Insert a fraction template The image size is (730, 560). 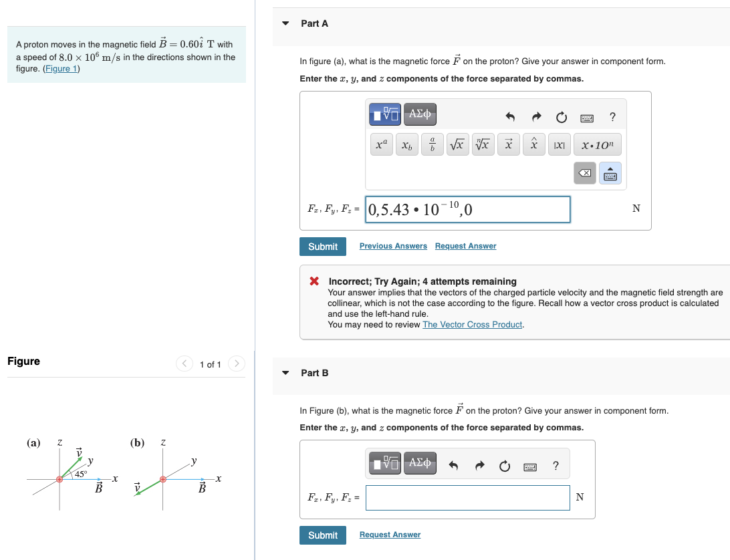432,144
